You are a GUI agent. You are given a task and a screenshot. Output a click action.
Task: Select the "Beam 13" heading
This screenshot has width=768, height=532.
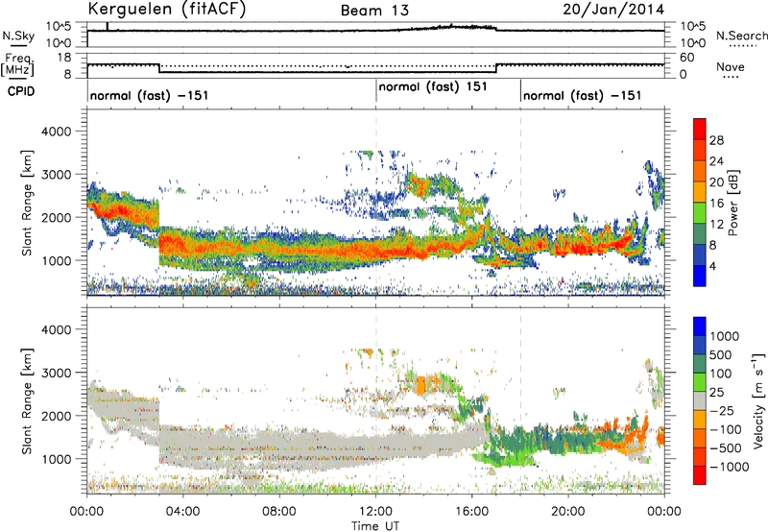point(374,11)
